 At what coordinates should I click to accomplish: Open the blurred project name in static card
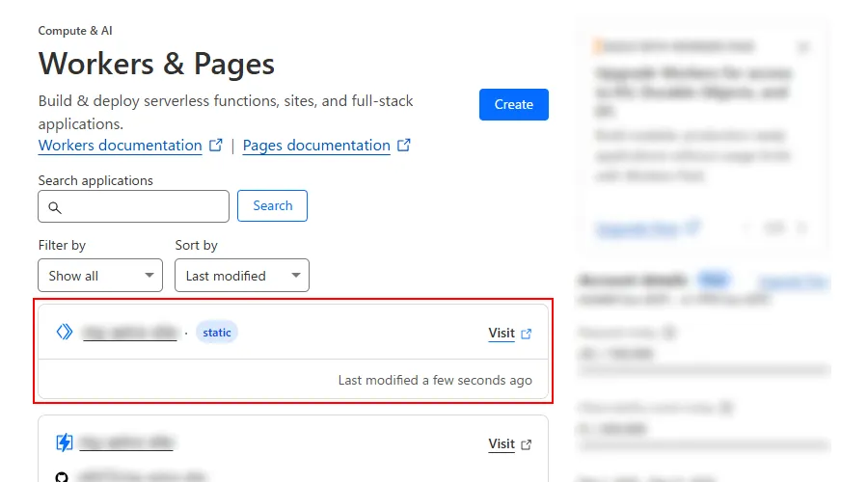pyautogui.click(x=129, y=333)
